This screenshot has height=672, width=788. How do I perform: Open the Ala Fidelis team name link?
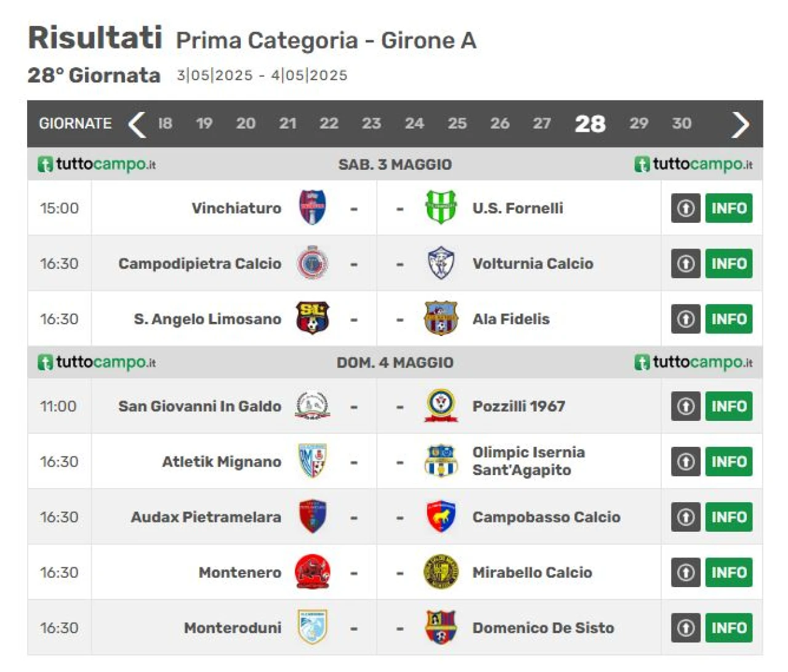coord(511,319)
